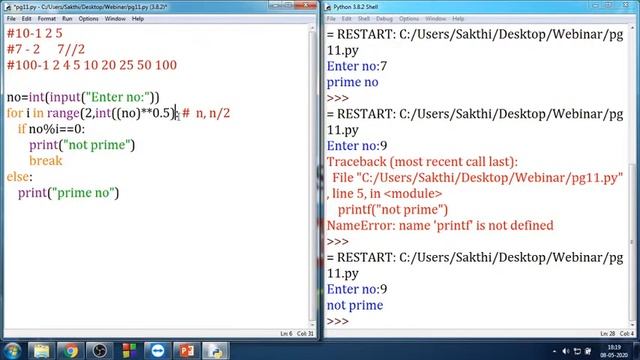Click the date 08-05-2020 in tray
The height and width of the screenshot is (360, 640).
[x=614, y=355]
